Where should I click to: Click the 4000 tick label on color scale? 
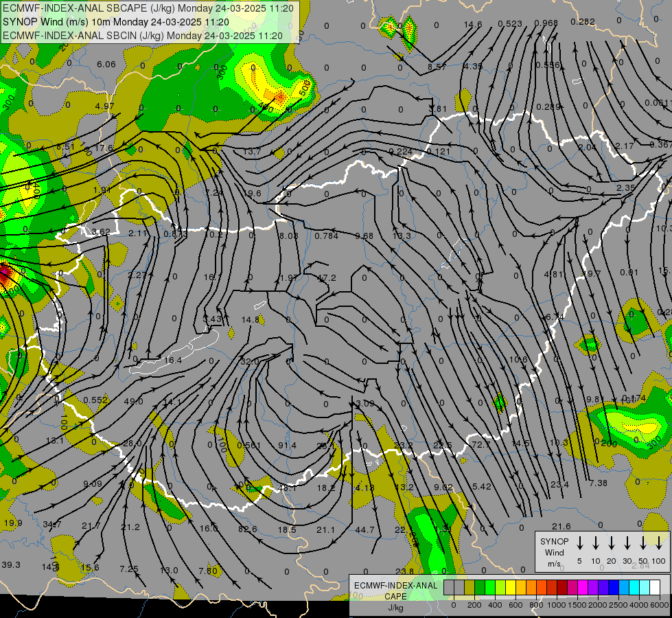point(639,605)
